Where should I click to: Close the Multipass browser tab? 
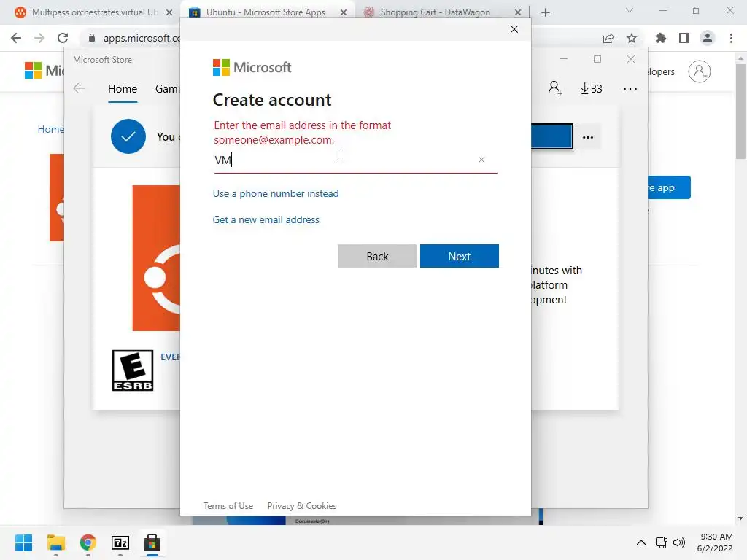pyautogui.click(x=169, y=12)
